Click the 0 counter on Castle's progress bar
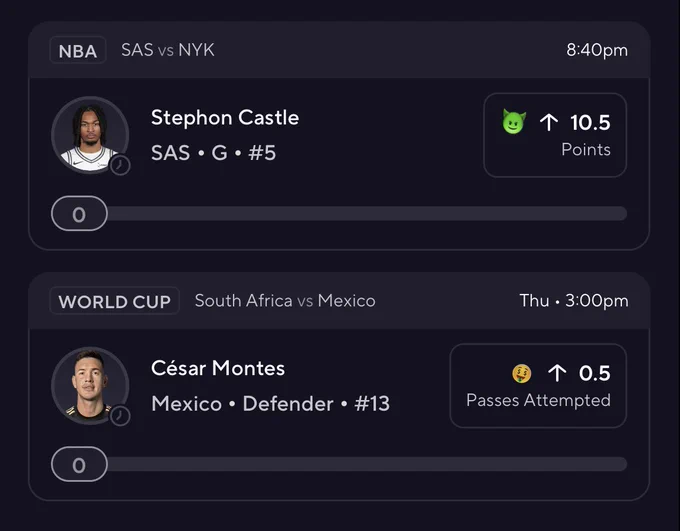The width and height of the screenshot is (680, 531). pos(79,213)
